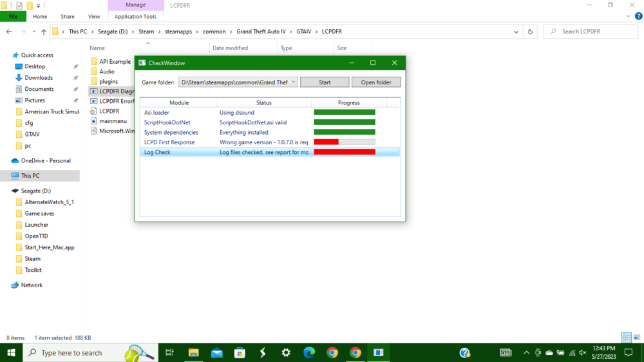Click Grand Theft Auto IV breadcrumb
Viewport: 644px width, 362px height.
[261, 32]
